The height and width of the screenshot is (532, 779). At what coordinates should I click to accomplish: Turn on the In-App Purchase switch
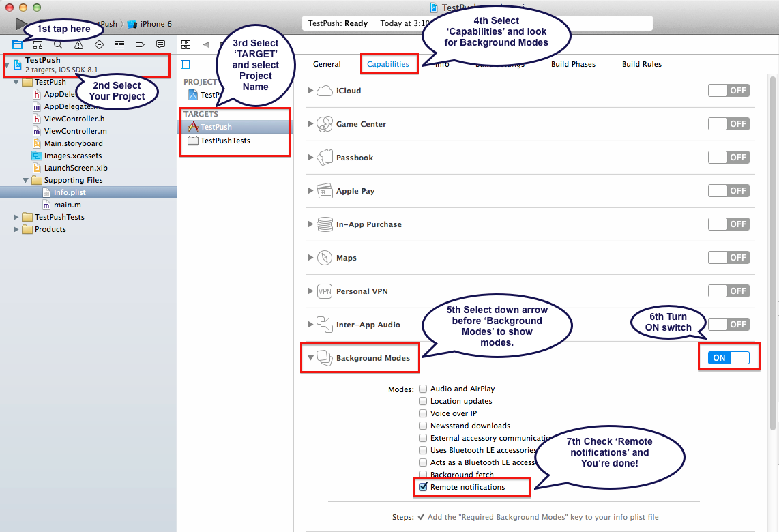pos(729,224)
